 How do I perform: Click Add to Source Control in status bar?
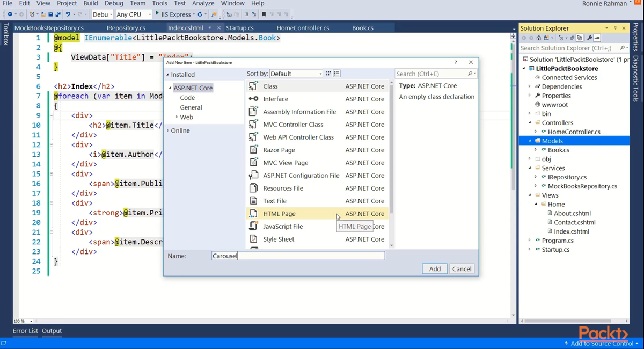601,343
